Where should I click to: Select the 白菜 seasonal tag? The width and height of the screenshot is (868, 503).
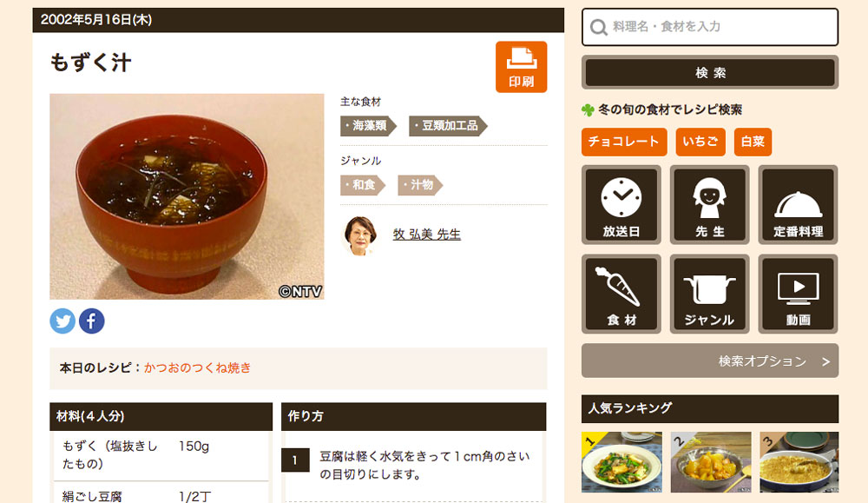(753, 142)
